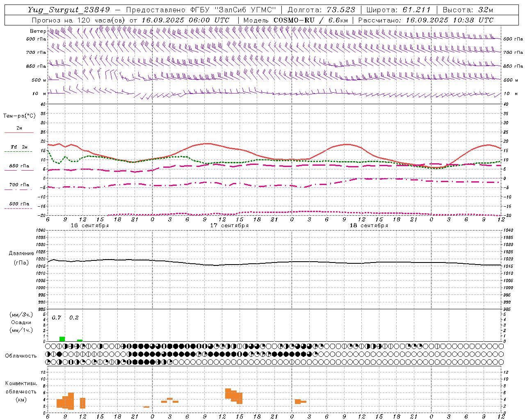Click the '850 гПа' temperature legend entry
Viewport: 525px width, 420px height.
point(19,166)
